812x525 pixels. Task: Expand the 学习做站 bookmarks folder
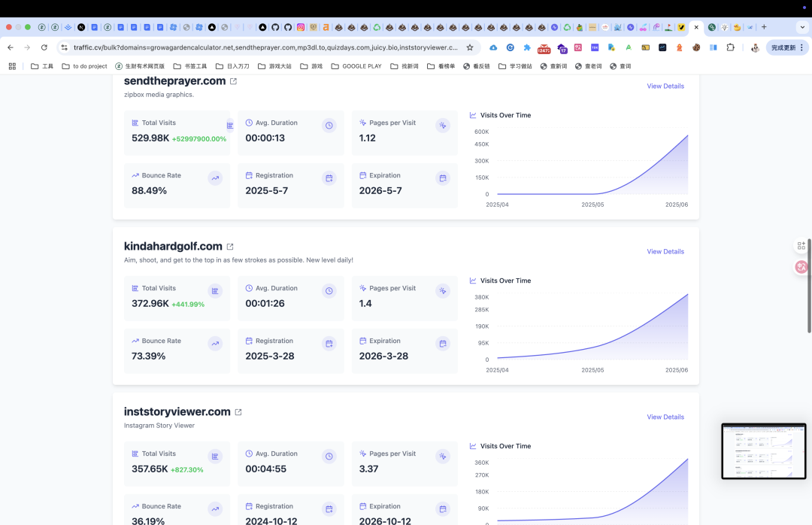pos(515,66)
